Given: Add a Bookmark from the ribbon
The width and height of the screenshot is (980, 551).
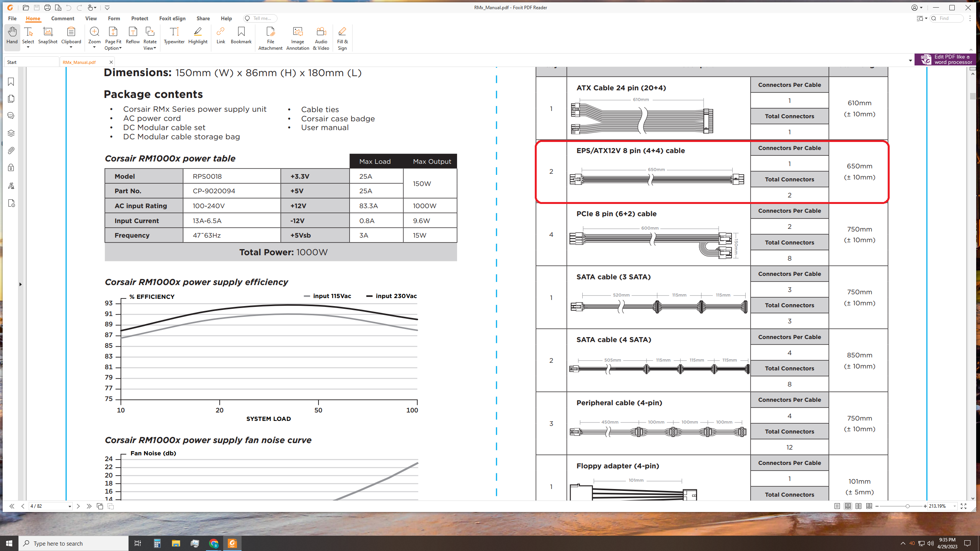Looking at the screenshot, I should click(241, 36).
